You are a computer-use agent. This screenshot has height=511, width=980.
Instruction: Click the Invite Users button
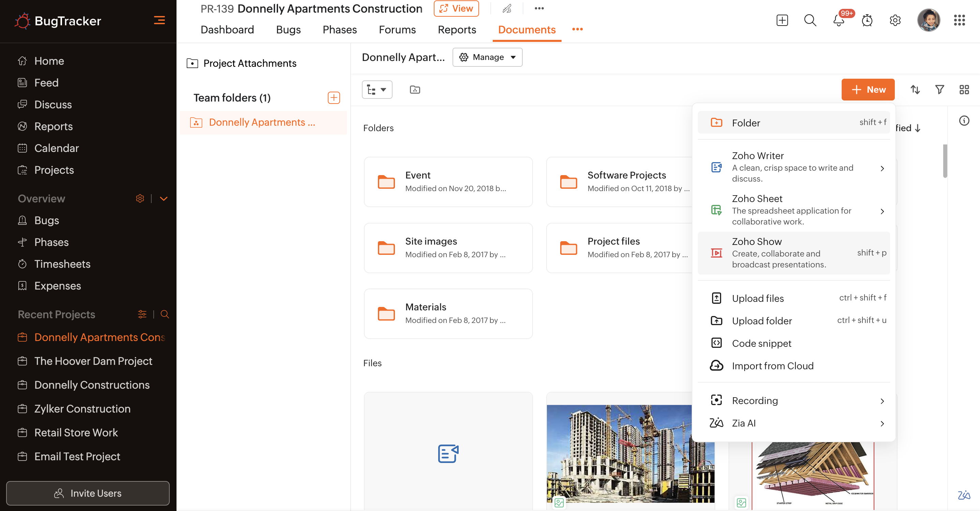(x=88, y=493)
